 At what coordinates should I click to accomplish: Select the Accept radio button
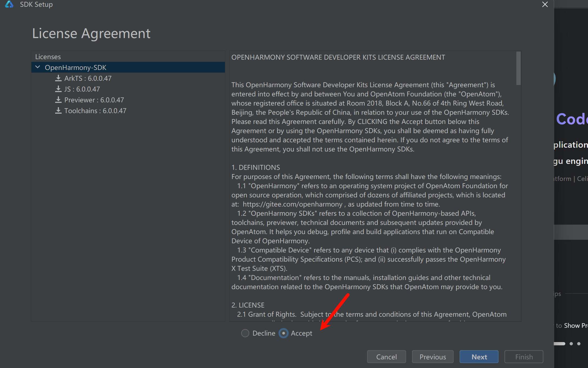point(283,333)
